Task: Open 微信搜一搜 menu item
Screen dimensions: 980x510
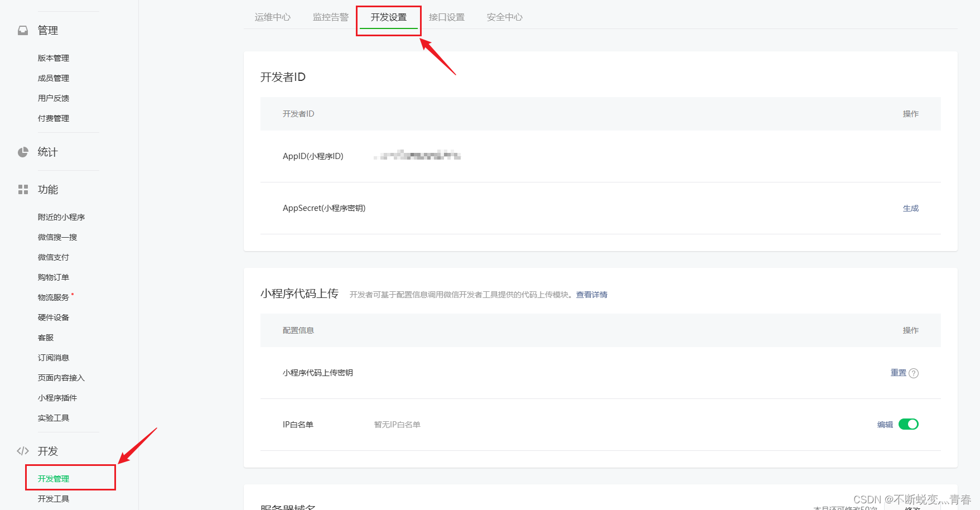Action: (57, 237)
